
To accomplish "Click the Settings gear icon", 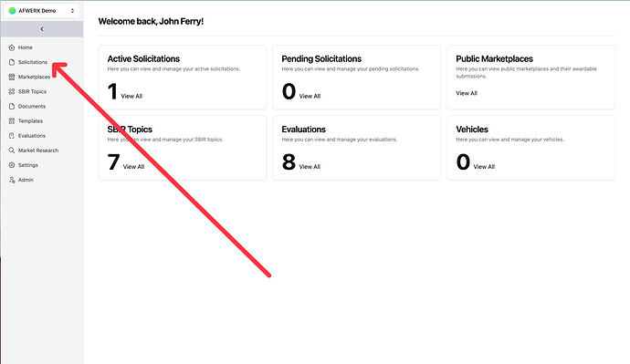I will point(12,165).
